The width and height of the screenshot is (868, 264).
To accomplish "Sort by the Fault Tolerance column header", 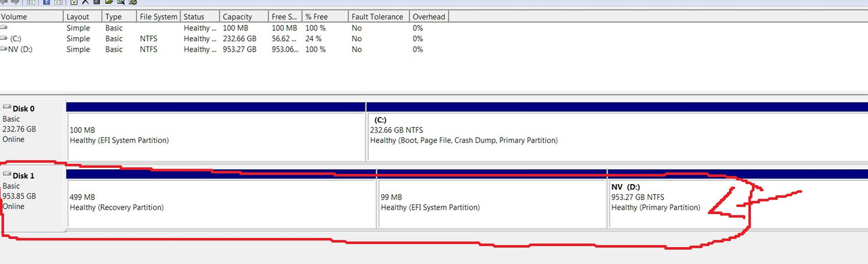I will (379, 16).
